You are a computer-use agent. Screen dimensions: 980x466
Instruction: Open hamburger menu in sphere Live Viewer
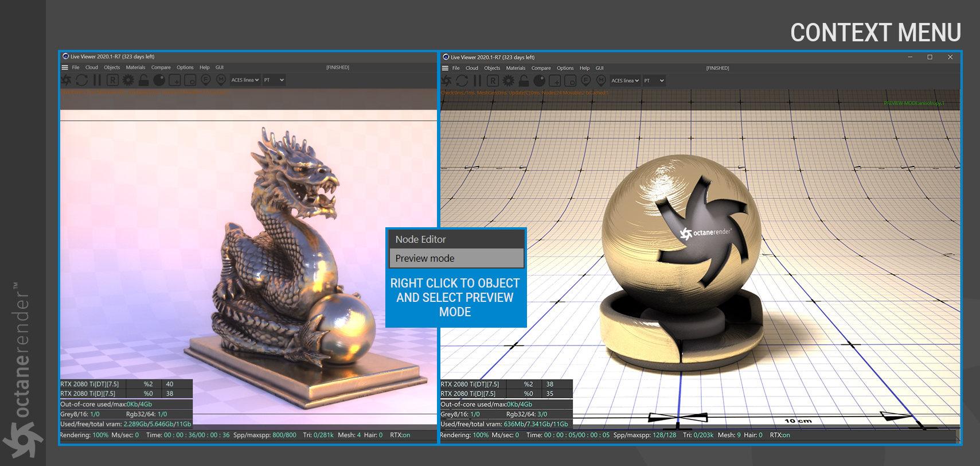[445, 68]
